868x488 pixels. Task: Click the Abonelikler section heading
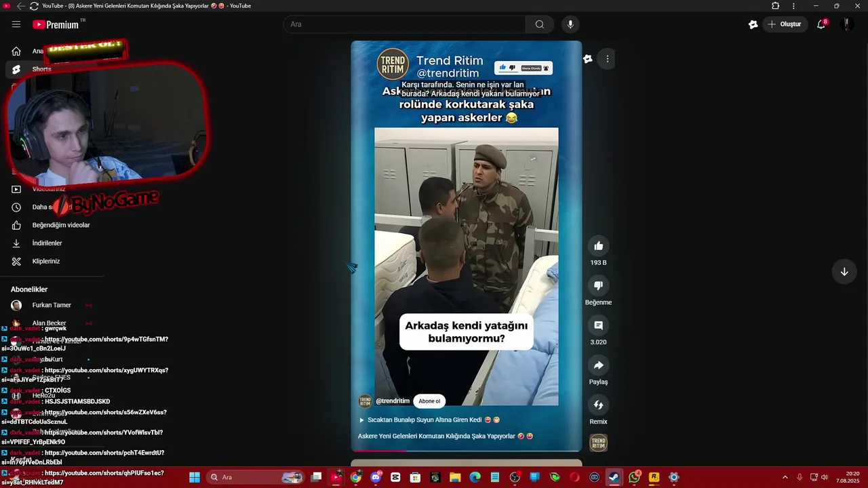29,289
